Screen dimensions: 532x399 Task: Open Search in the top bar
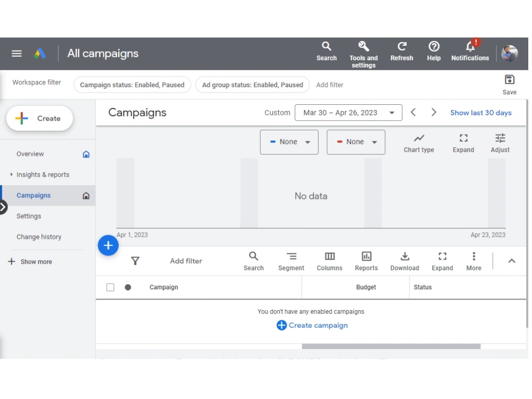[327, 51]
